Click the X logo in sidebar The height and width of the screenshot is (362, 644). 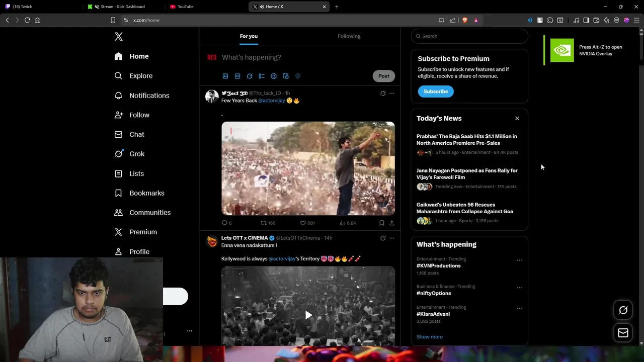coord(119,37)
